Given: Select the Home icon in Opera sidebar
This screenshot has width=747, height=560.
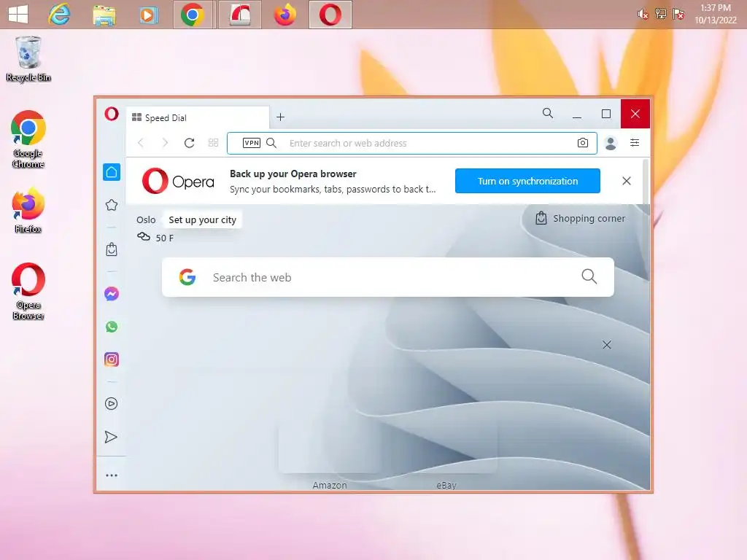Looking at the screenshot, I should point(112,172).
